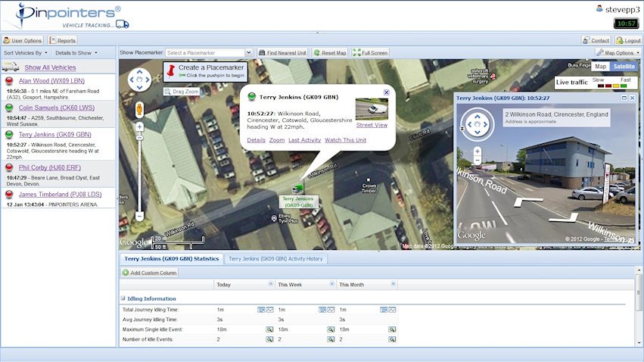Open the Sort Vehicles By dropdown
Image resolution: width=644 pixels, height=362 pixels.
(26, 52)
